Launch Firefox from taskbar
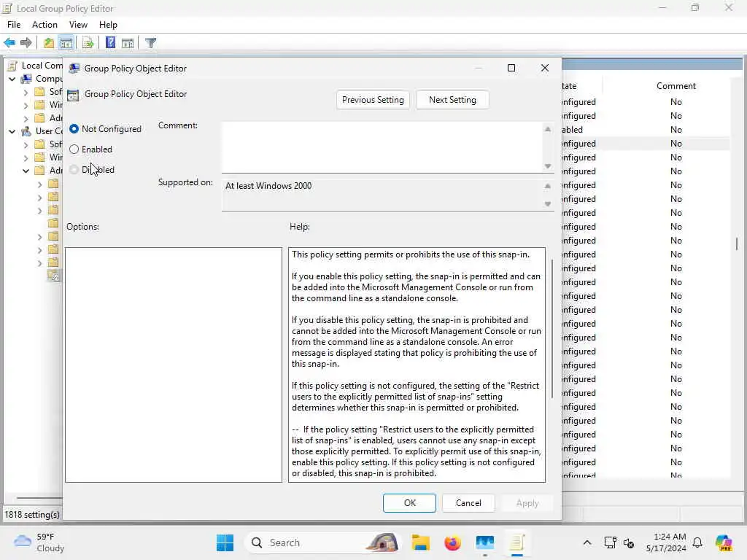 pyautogui.click(x=452, y=542)
